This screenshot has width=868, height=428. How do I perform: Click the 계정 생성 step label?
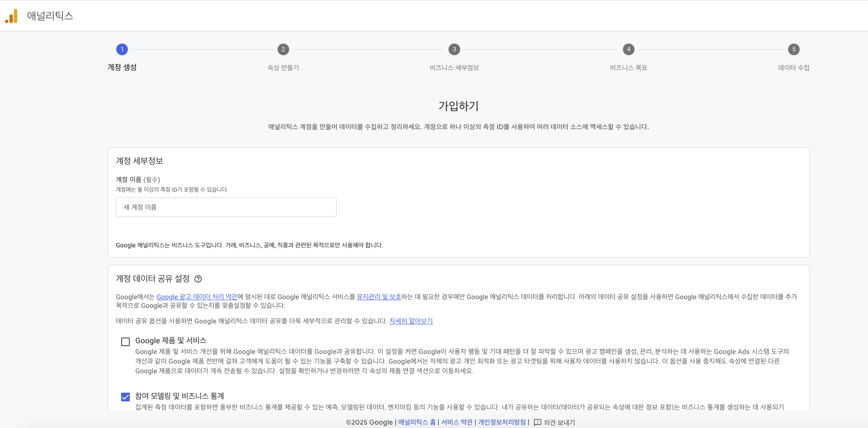tap(122, 67)
